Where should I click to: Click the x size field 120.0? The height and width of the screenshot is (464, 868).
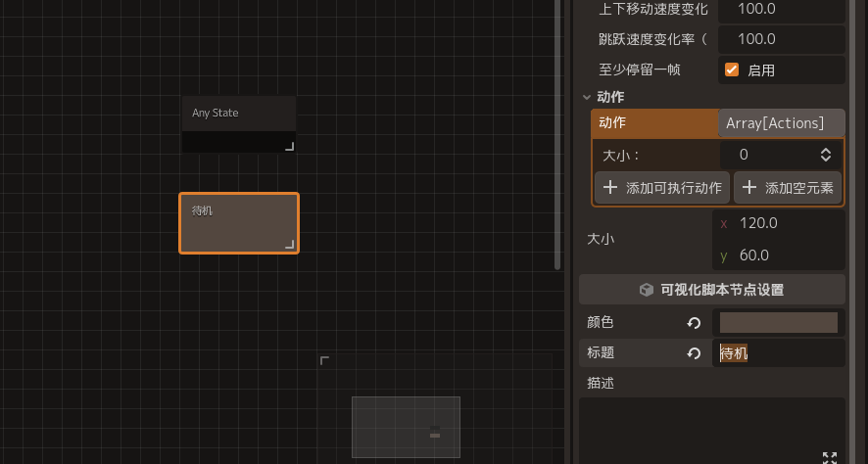[x=779, y=223]
